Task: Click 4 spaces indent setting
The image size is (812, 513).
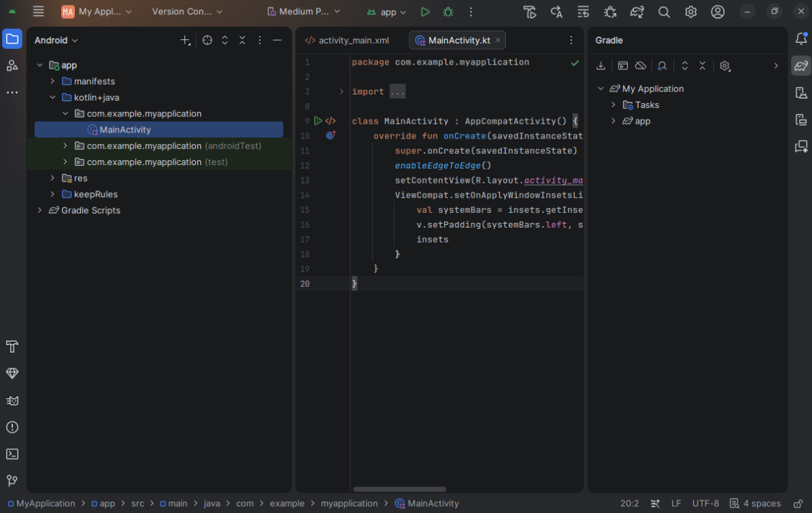Action: [x=756, y=503]
